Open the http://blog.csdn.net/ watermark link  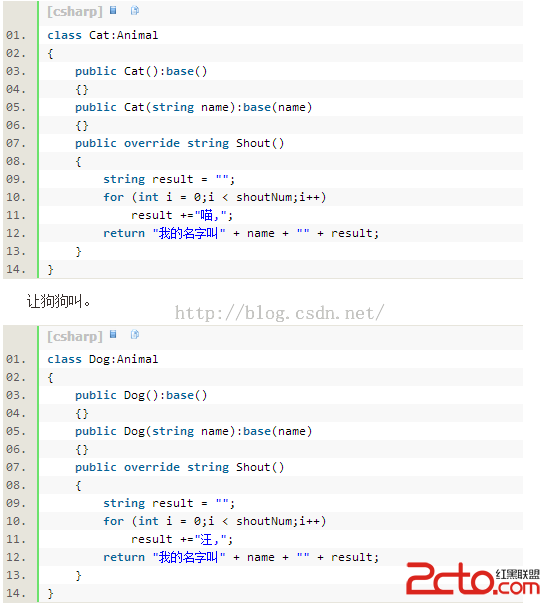click(279, 313)
